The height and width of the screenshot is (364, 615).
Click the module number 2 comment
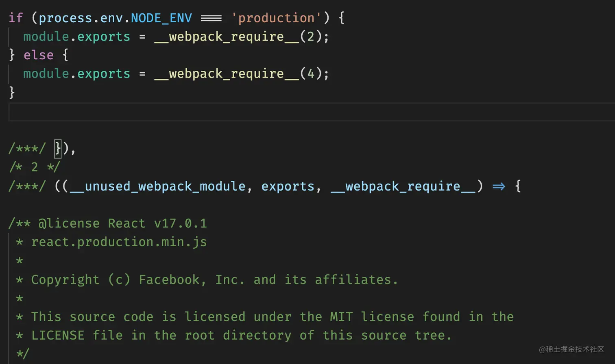35,167
